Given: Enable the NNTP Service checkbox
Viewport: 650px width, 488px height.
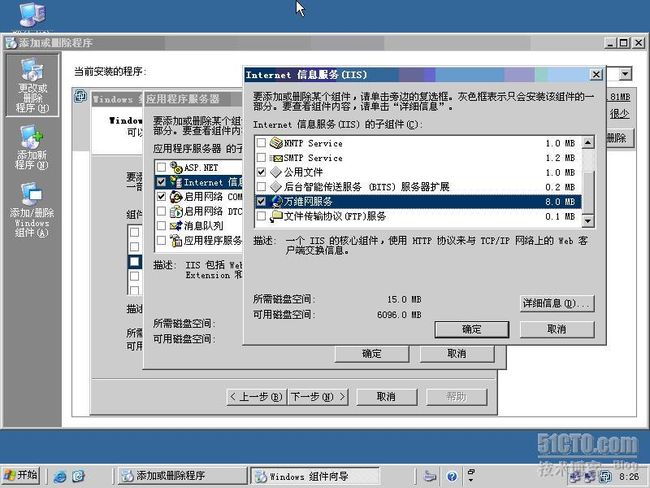Looking at the screenshot, I should pos(261,143).
